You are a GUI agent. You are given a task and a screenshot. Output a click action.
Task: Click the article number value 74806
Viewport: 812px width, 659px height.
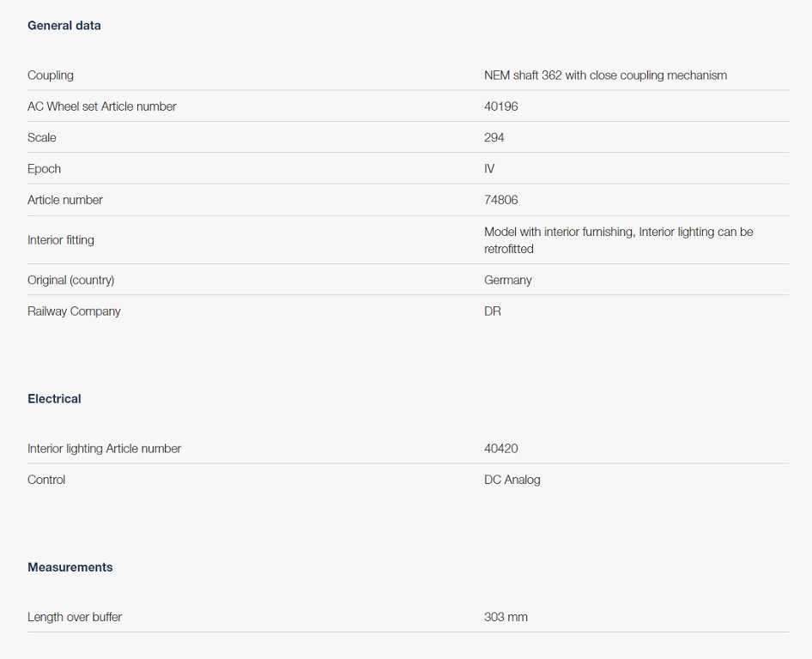(501, 200)
